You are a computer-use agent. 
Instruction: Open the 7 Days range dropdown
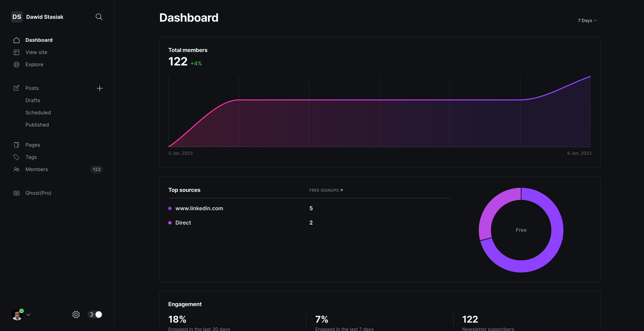pos(587,20)
